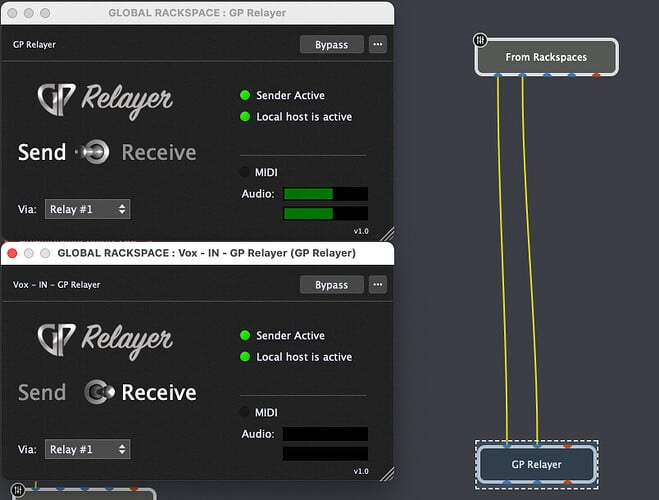
Task: Click the lower audio meter in the Vox - IN window
Action: pos(325,454)
